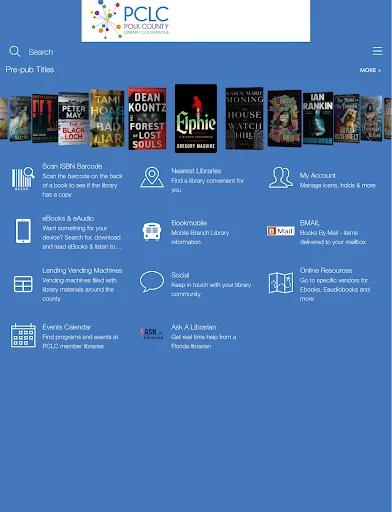Open Scan ISBN Barcode title link

tap(72, 166)
